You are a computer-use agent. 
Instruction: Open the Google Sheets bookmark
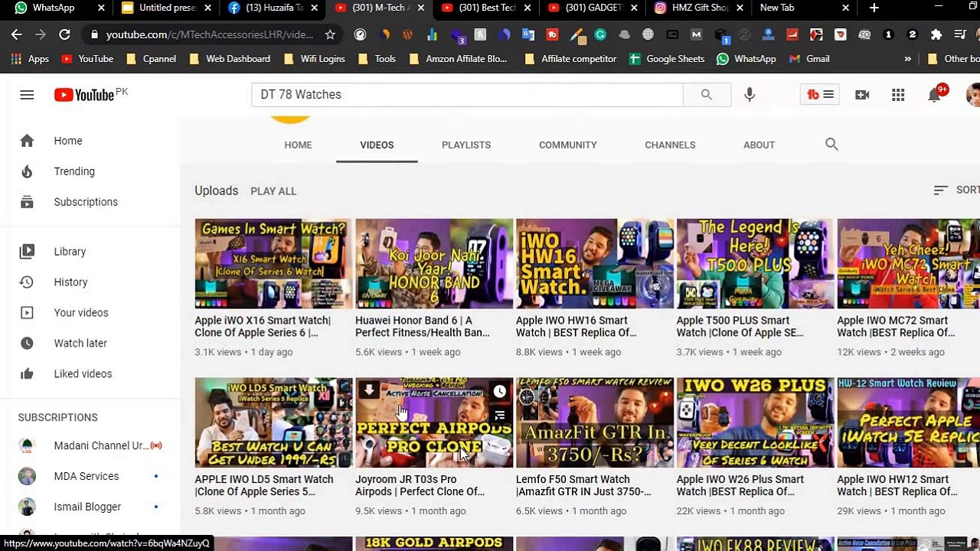(x=667, y=59)
